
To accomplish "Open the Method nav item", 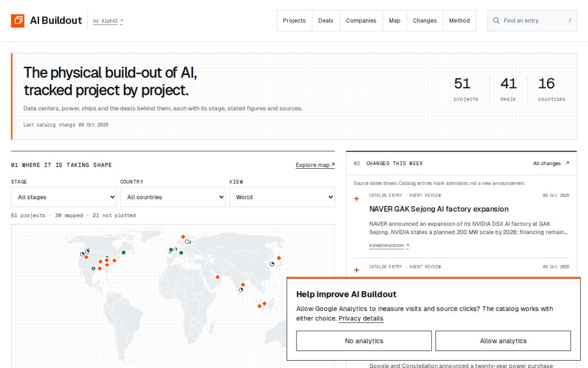I will click(459, 21).
